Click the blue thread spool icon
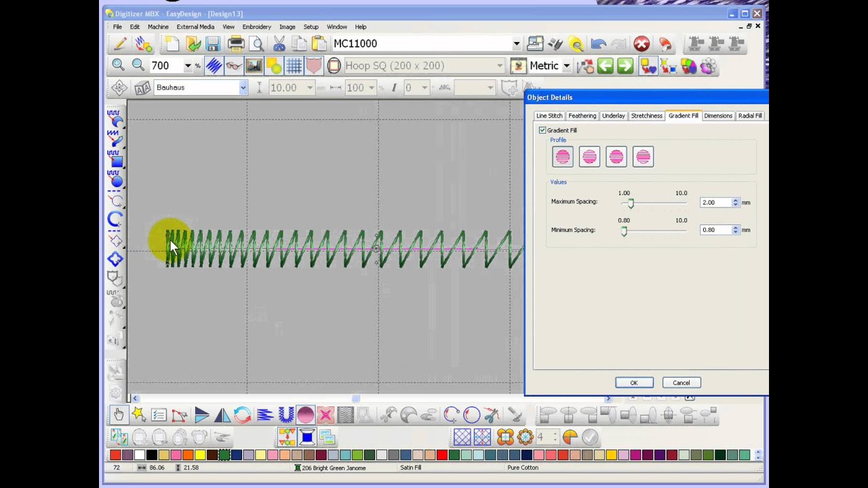 point(307,437)
